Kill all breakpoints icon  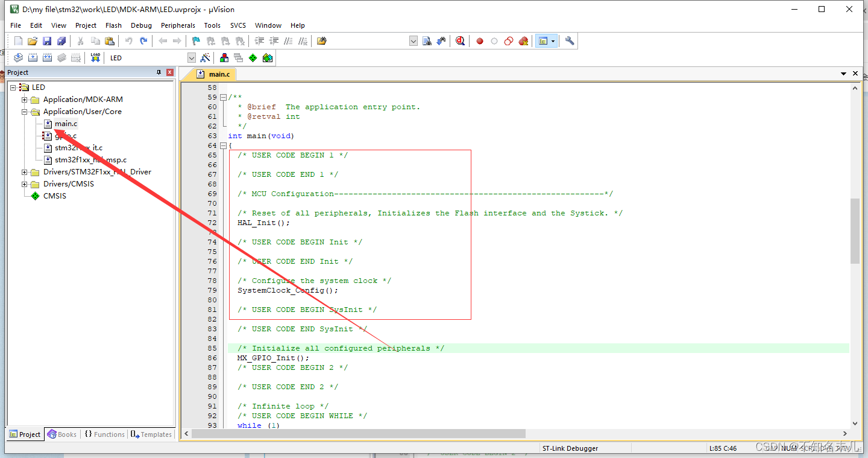click(x=524, y=41)
